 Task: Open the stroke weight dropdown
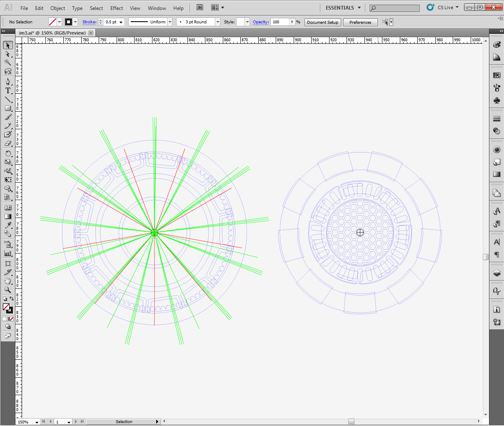[x=121, y=22]
